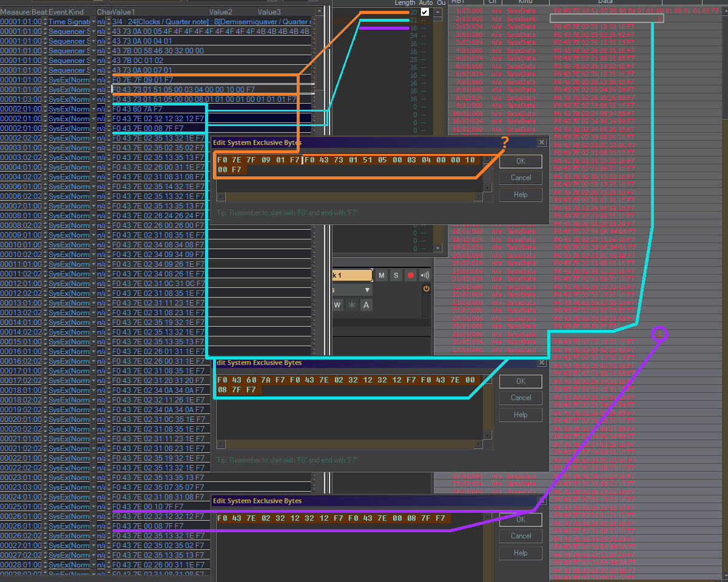Click the measure stepper on the 00002:01:00 F0 43 60 7A F7 row
The image size is (728, 582).
(x=45, y=109)
